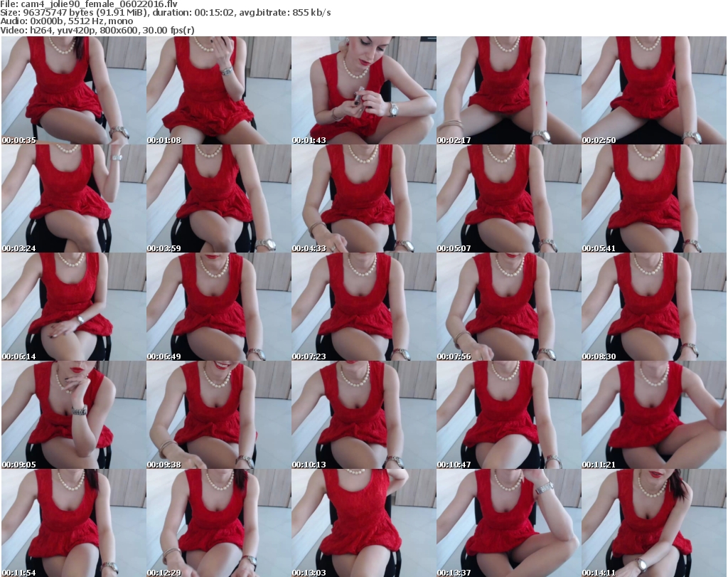Click the Audio info line
728x577 pixels.
point(66,21)
